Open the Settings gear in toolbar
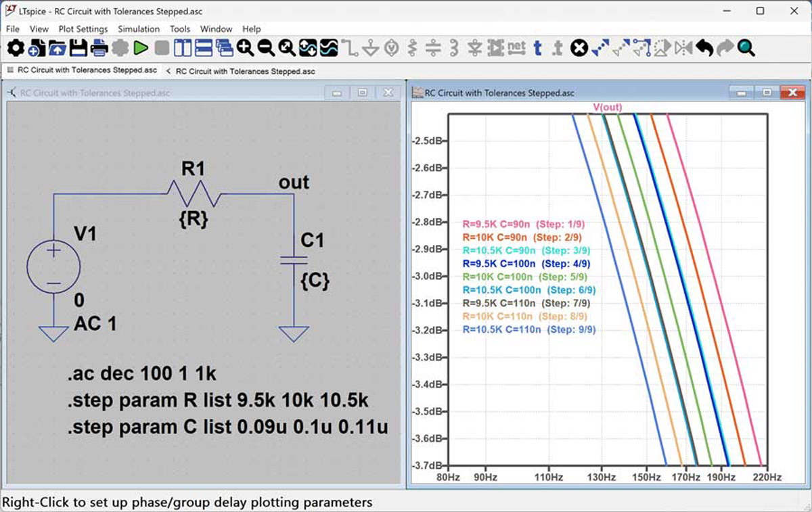Image resolution: width=812 pixels, height=512 pixels. tap(16, 48)
